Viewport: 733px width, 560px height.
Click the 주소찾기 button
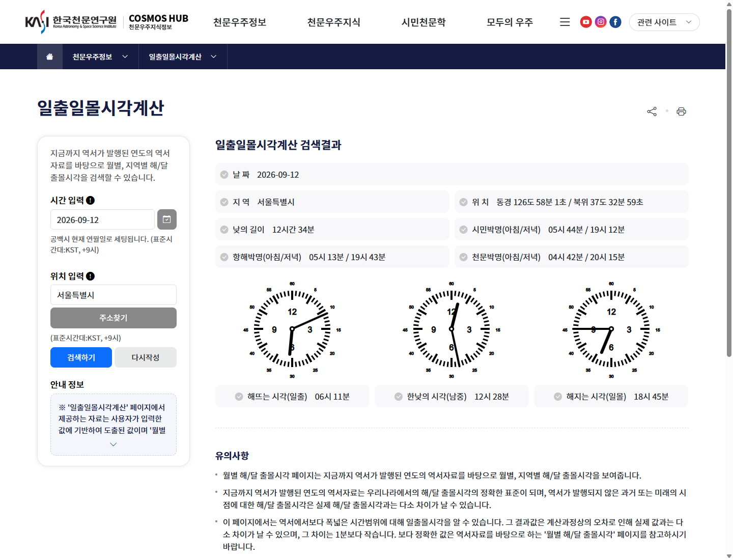tap(114, 318)
